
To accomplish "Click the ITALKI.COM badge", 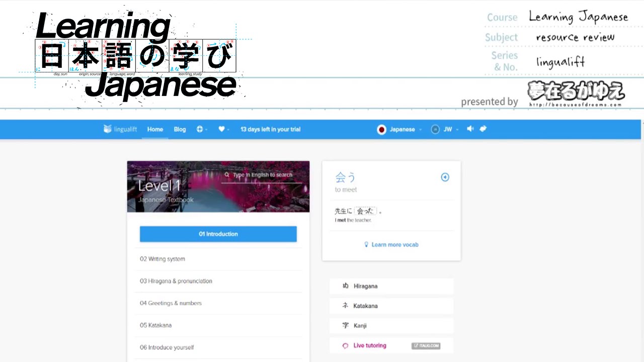I will point(426,346).
